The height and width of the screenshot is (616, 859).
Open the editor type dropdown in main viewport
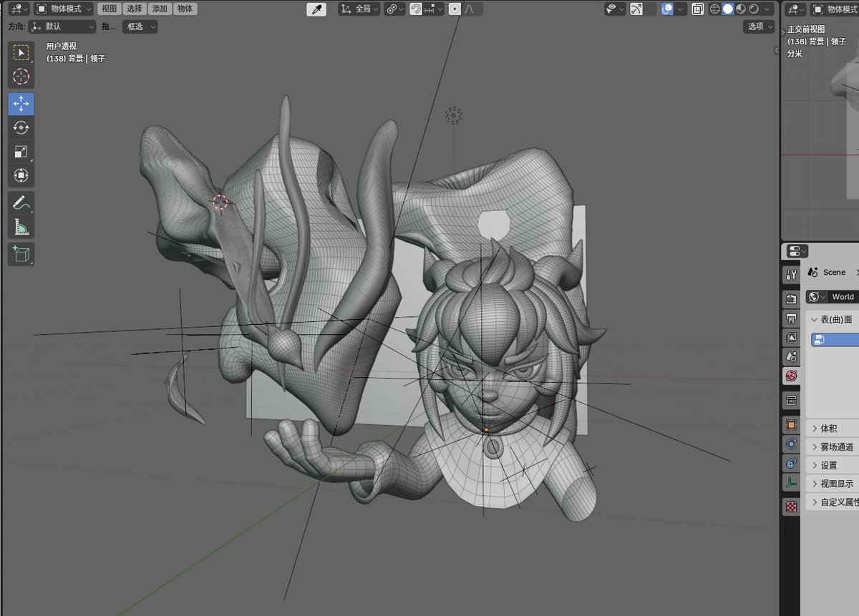[x=19, y=9]
